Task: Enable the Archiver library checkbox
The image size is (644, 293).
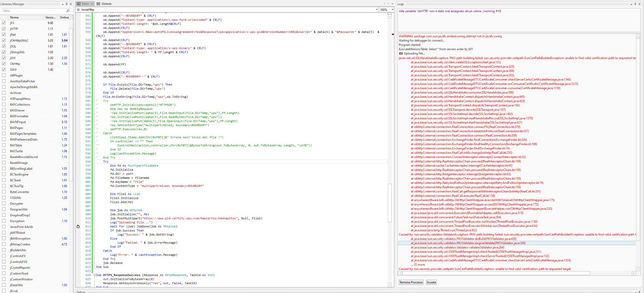Action: [x=4, y=93]
